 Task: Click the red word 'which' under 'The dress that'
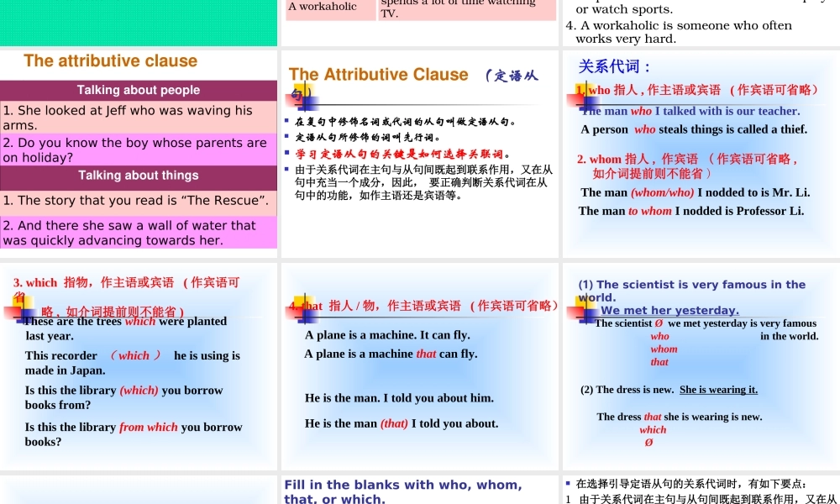coord(653,429)
